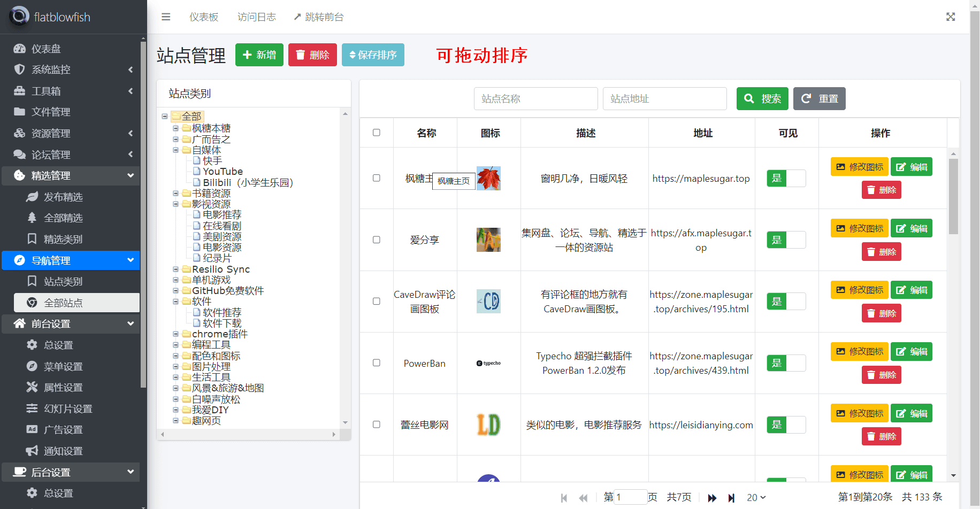Click the page number input field

[x=631, y=497]
